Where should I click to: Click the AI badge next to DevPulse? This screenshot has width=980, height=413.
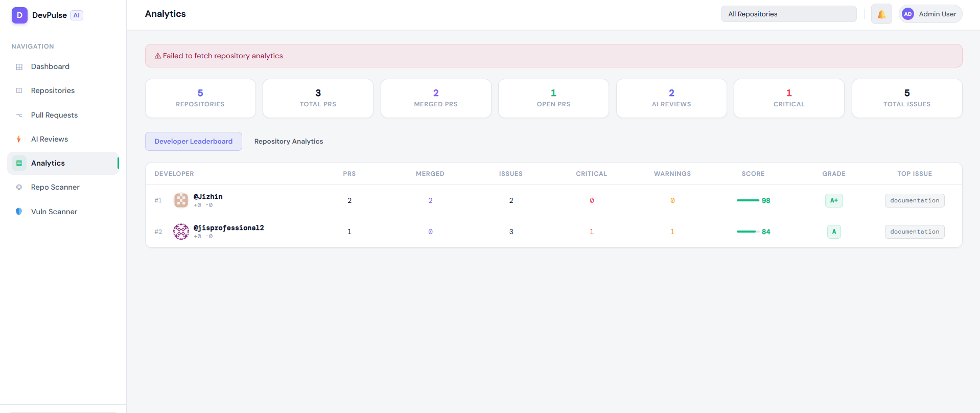[77, 15]
